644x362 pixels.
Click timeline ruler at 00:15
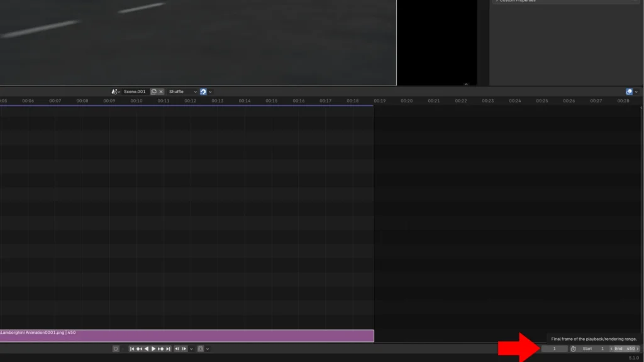pos(272,101)
